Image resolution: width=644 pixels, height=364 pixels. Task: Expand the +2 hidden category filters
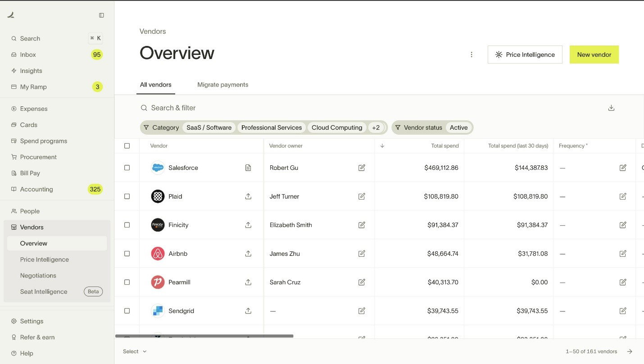coord(376,127)
